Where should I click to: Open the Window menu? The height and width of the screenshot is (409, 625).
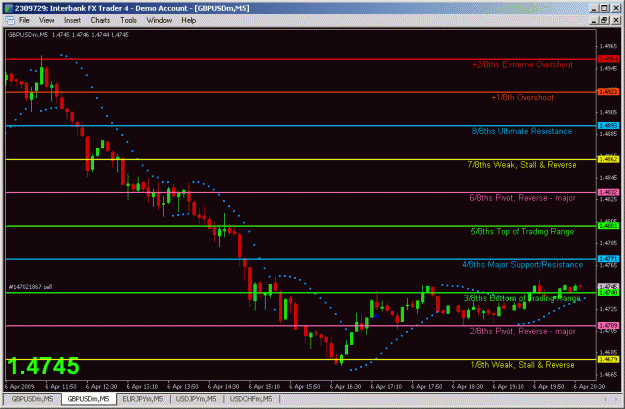(x=159, y=20)
